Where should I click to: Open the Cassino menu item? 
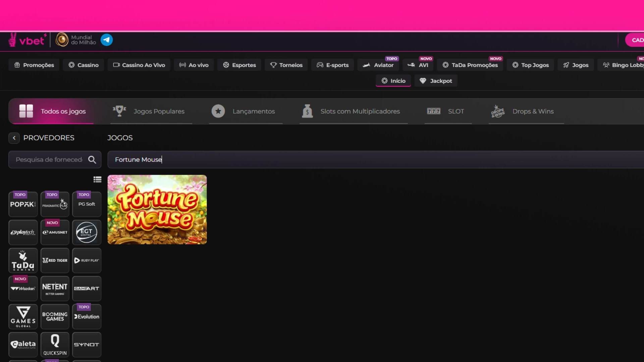tap(83, 65)
